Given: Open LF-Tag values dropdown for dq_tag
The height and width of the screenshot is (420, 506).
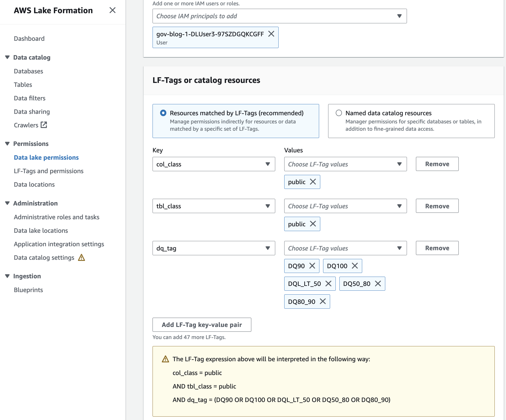Looking at the screenshot, I should coord(345,248).
